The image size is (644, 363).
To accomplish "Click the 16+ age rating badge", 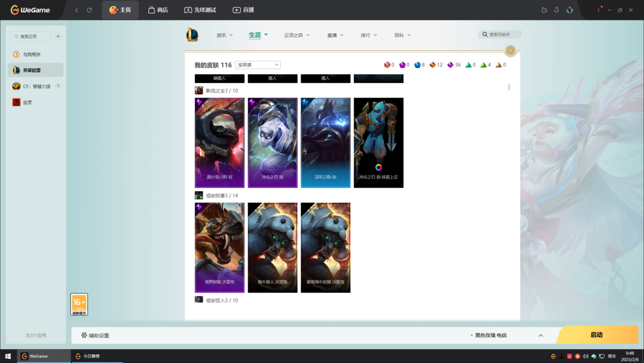I will [x=79, y=304].
